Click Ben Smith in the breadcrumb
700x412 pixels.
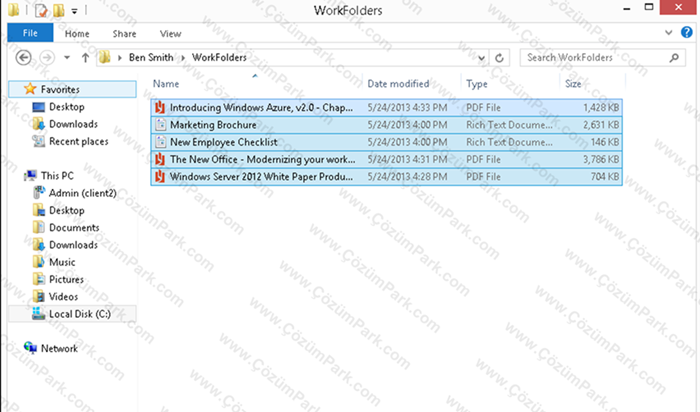[x=151, y=57]
